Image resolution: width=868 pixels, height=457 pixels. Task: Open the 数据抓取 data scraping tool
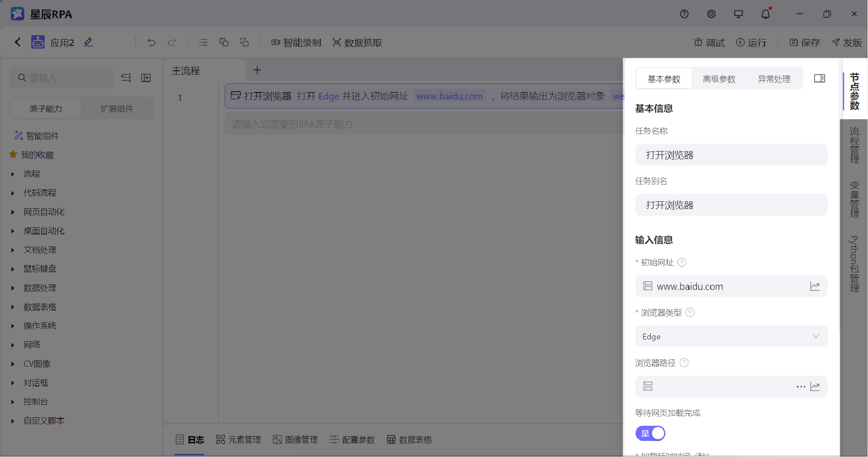point(356,42)
